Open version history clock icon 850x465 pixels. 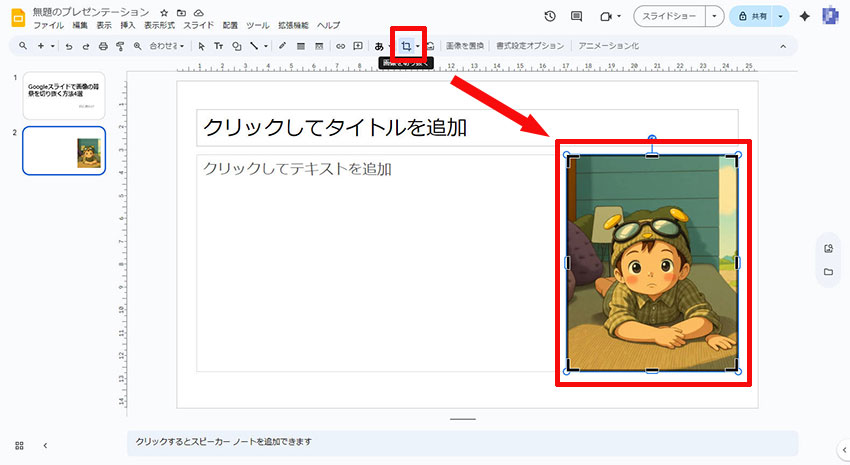(550, 16)
